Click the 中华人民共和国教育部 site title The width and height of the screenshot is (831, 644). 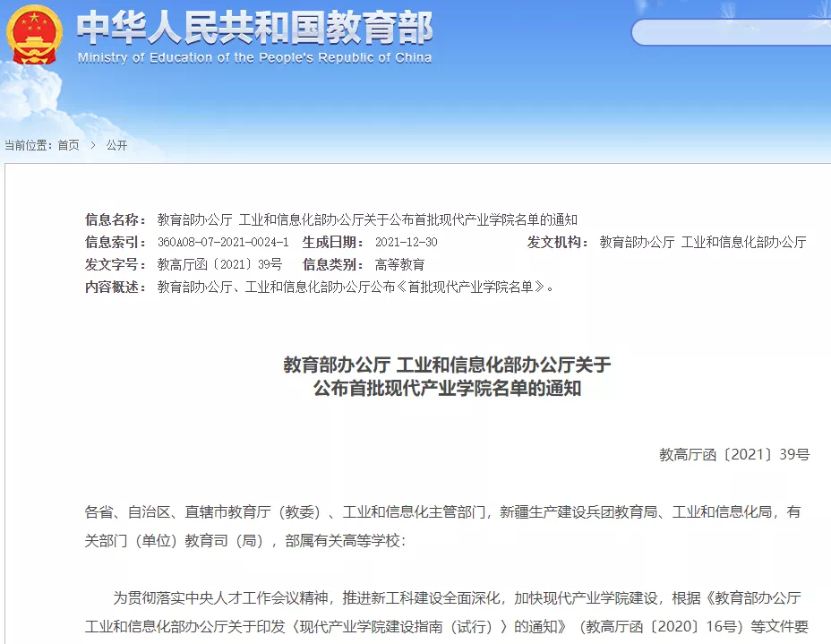255,29
